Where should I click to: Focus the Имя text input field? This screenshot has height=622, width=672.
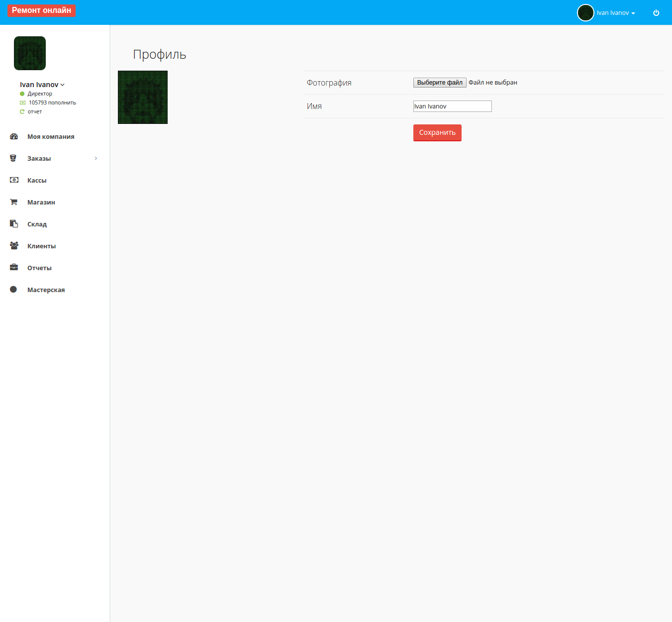click(453, 106)
